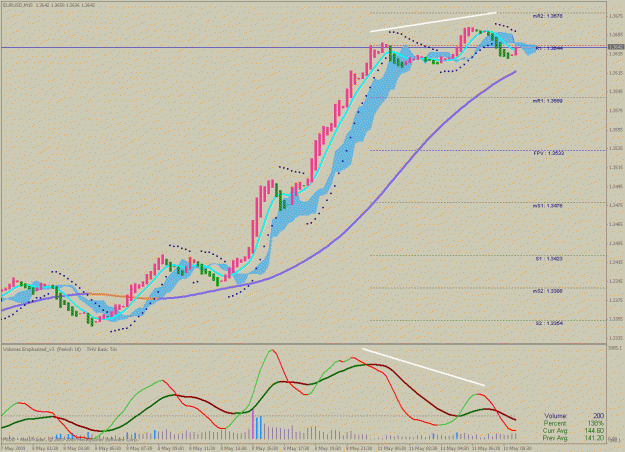Select the R1 pivot level label
This screenshot has height=452, width=625.
coord(549,48)
